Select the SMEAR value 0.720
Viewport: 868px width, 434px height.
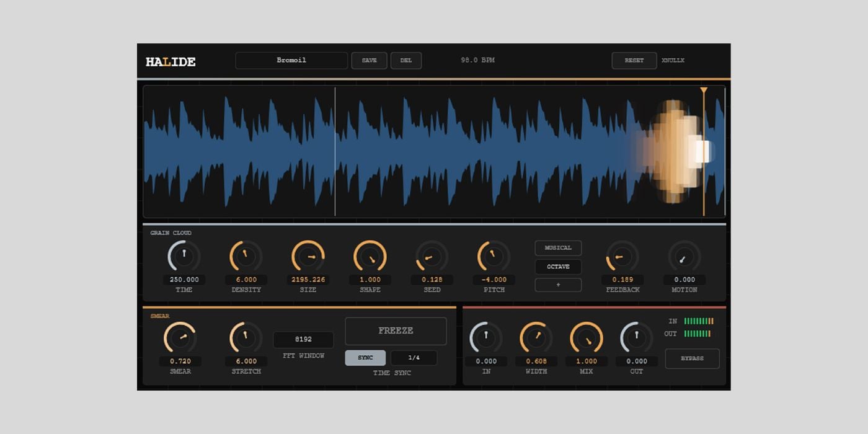[x=180, y=361]
